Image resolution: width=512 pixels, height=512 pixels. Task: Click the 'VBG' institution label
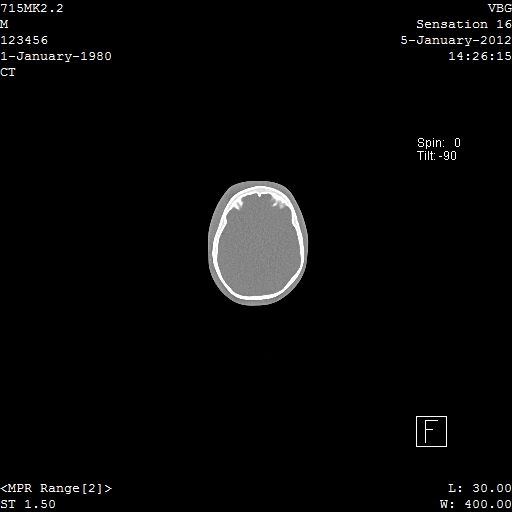point(500,8)
